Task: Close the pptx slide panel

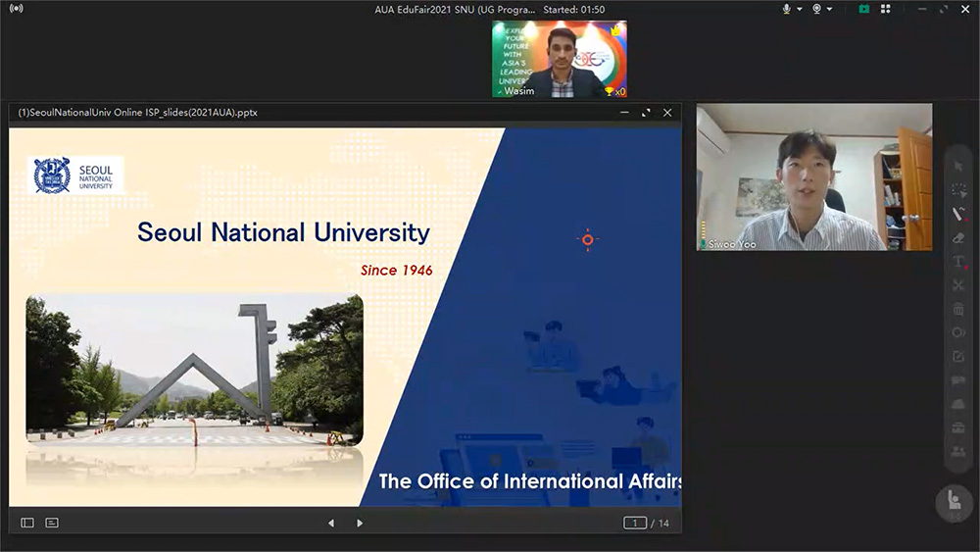Action: 667,113
